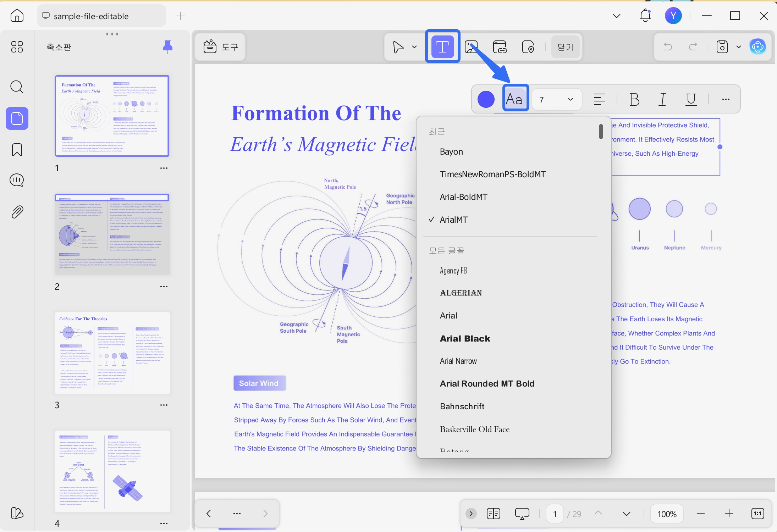The image size is (777, 532).
Task: Zoom out with minus button
Action: coord(701,514)
